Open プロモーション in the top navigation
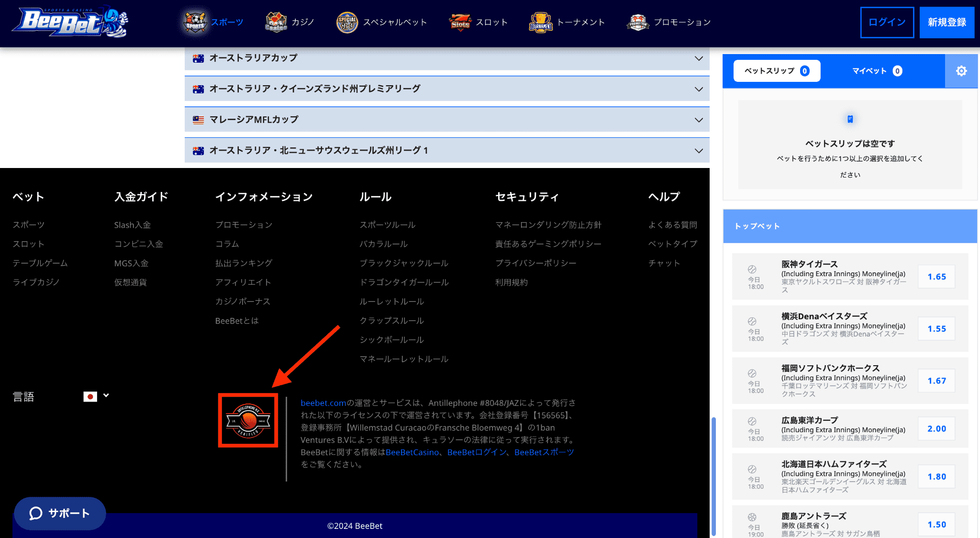Viewport: 980px width, 538px height. click(x=682, y=22)
